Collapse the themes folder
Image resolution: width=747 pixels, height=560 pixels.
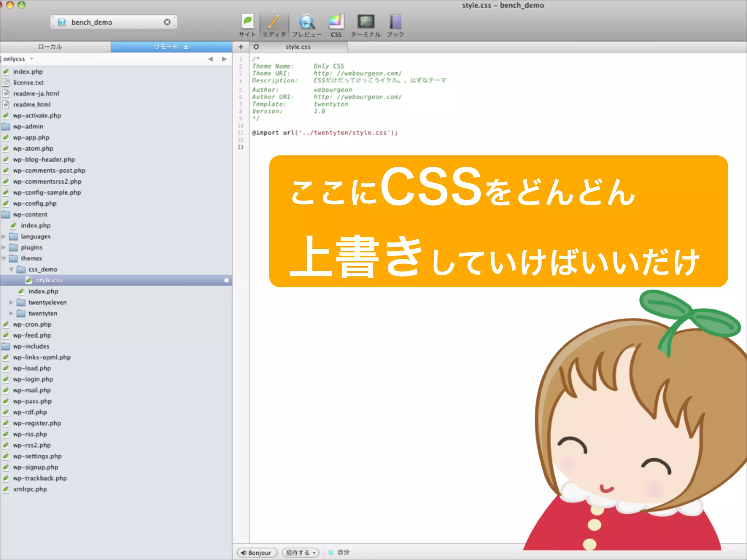click(4, 258)
